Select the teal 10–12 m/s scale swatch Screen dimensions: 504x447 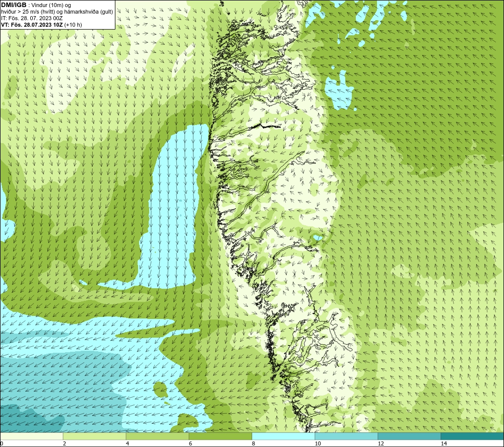coord(347,436)
